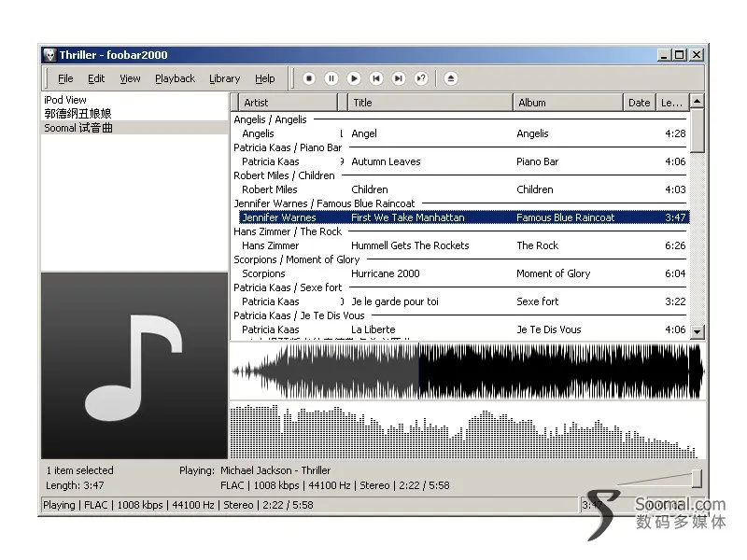The image size is (747, 560).
Task: Maximize the foobar2000 window
Action: (679, 55)
